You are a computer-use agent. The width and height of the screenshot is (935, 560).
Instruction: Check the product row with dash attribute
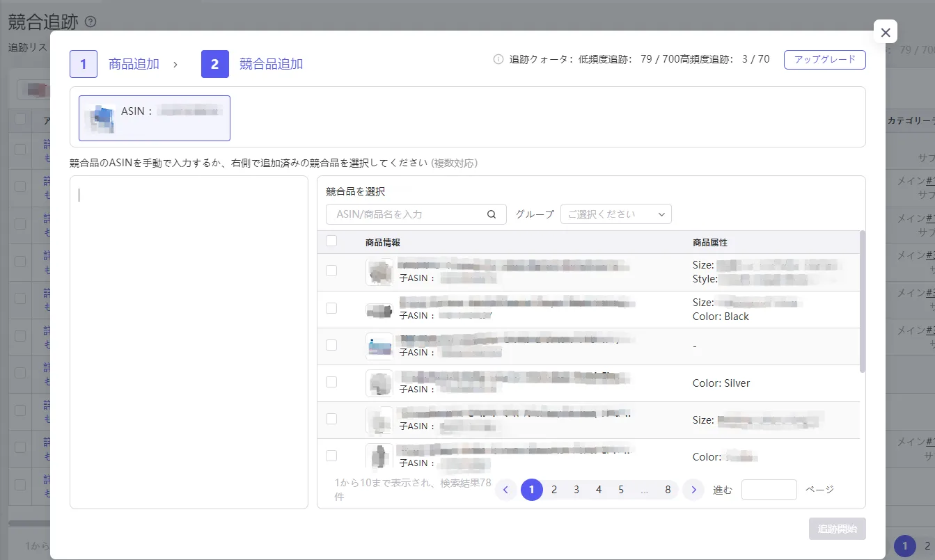pos(331,345)
